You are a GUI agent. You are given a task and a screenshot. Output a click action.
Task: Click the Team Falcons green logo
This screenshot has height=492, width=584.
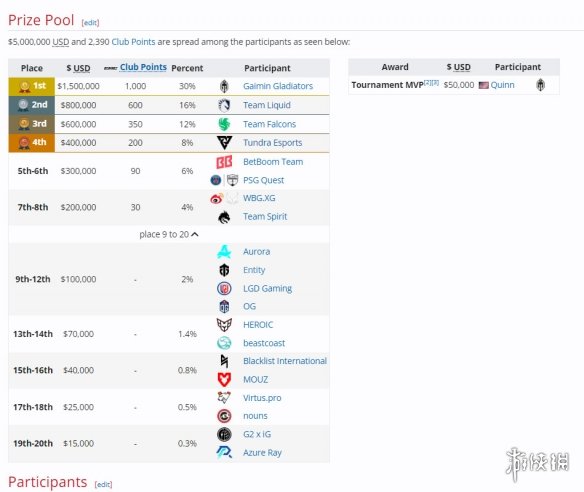point(224,124)
